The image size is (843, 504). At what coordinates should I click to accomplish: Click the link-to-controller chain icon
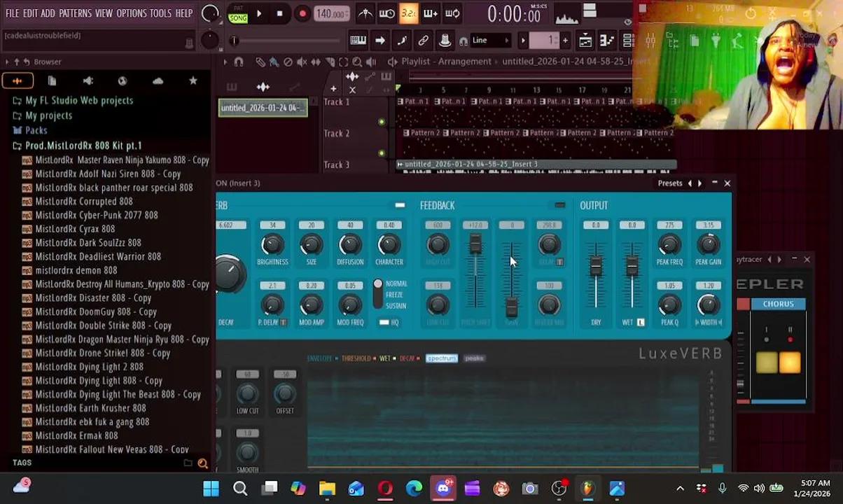tap(423, 41)
